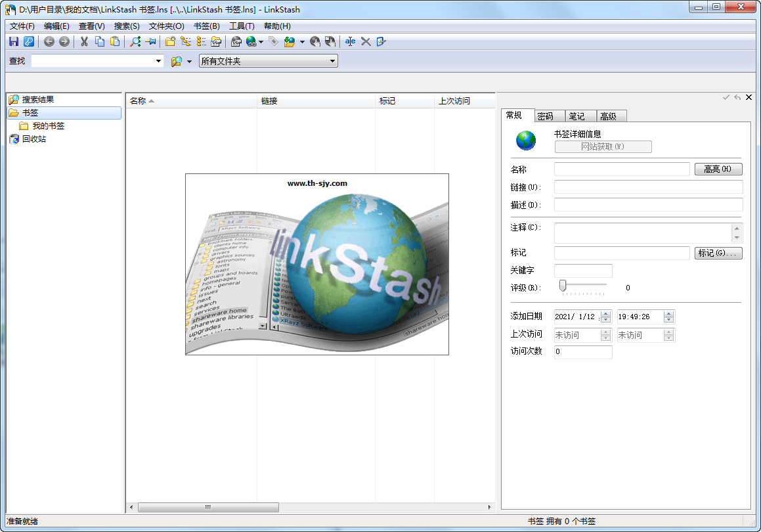The width and height of the screenshot is (761, 532).
Task: Click the 标记(G)... button
Action: click(x=718, y=253)
